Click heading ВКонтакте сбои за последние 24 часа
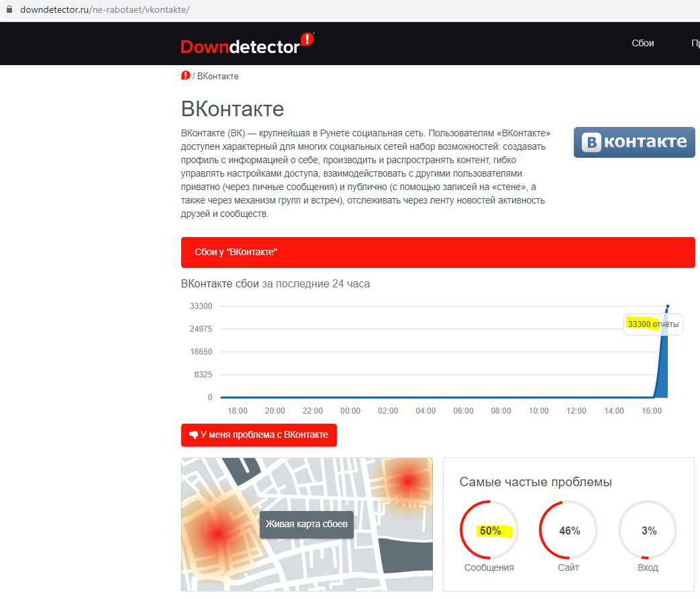 pyautogui.click(x=275, y=283)
